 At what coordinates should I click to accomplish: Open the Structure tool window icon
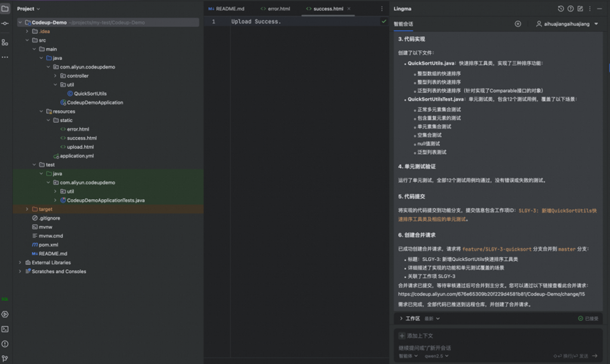coord(5,42)
